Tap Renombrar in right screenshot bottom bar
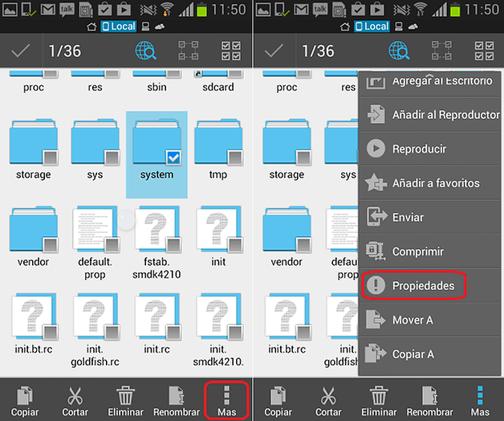The image size is (504, 421). click(x=429, y=401)
